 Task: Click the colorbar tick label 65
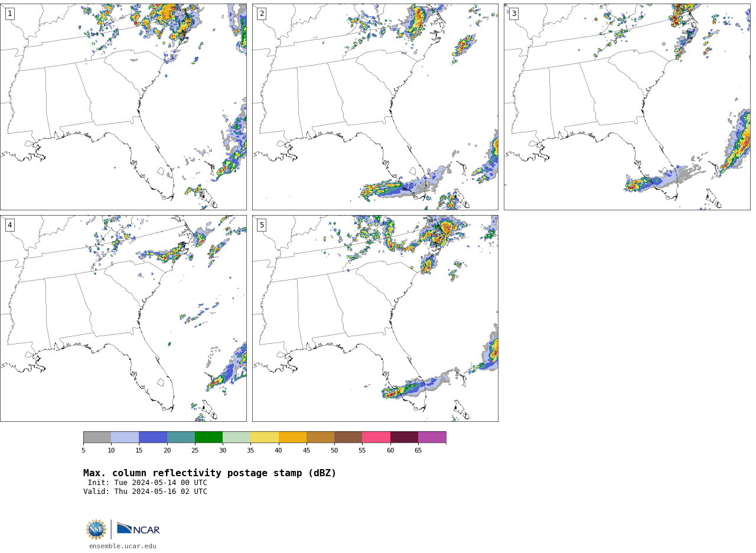point(418,451)
